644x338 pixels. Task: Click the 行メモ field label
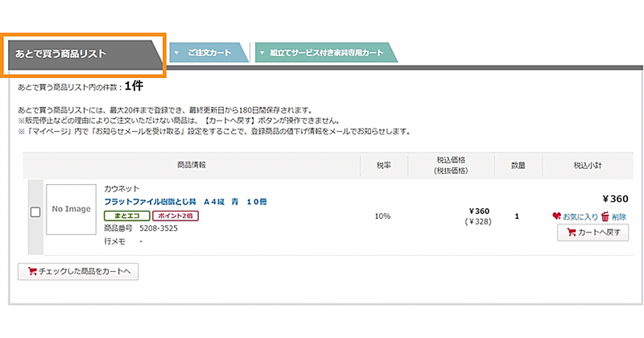115,241
